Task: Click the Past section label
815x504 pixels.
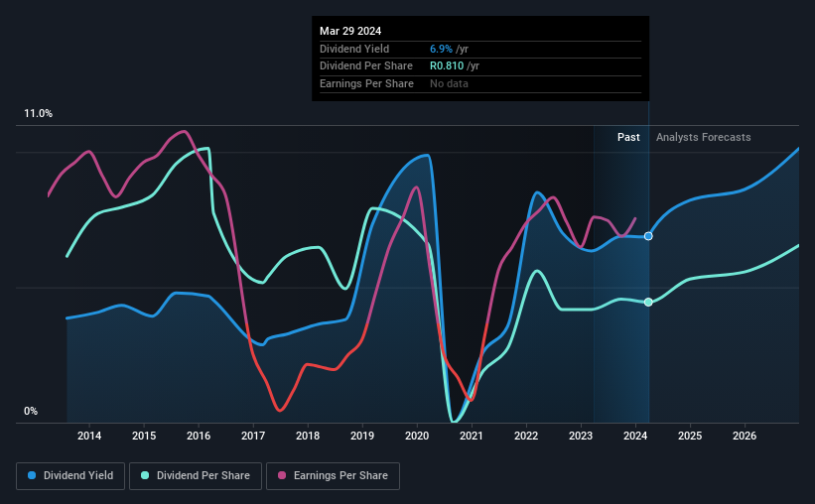Action: pos(628,137)
